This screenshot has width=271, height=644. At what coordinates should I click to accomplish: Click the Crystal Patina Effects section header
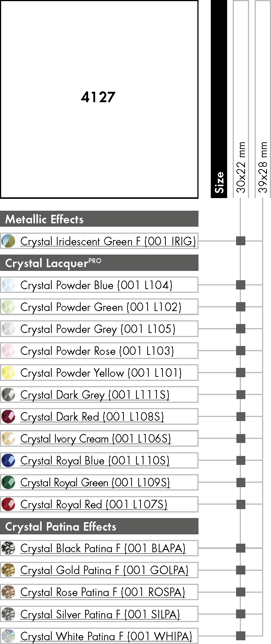coord(99,526)
